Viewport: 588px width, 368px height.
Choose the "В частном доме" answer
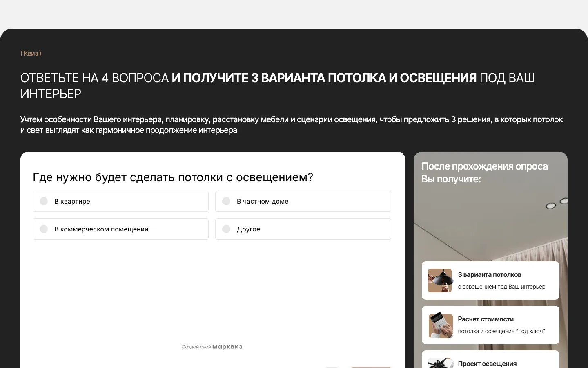[303, 201]
